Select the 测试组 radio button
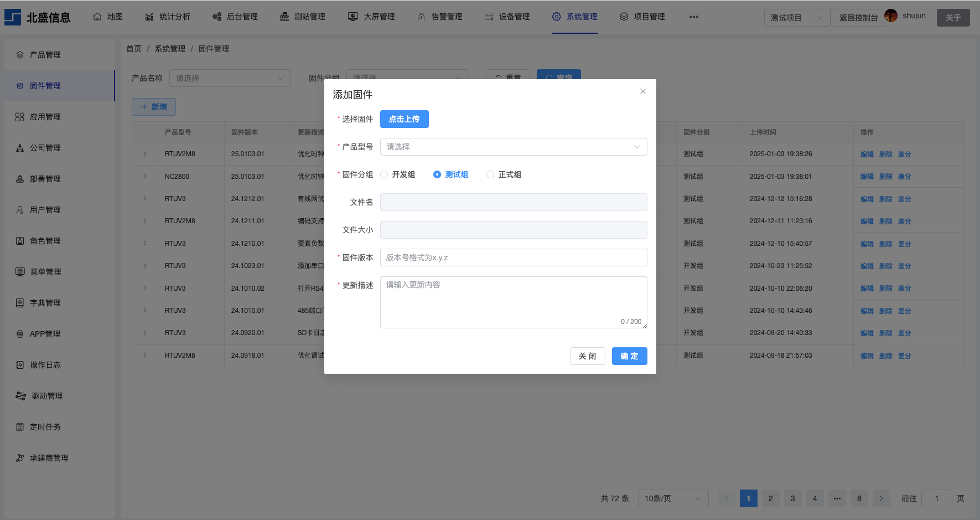980x520 pixels. click(x=437, y=174)
